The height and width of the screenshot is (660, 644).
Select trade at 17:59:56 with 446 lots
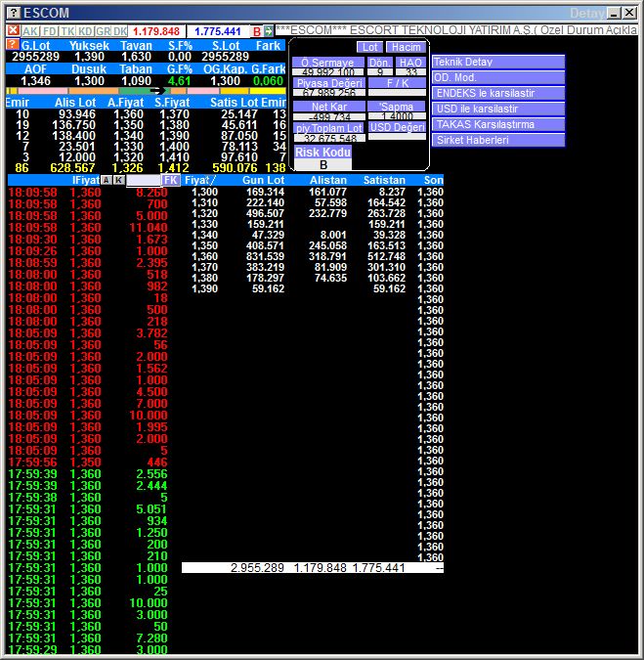pyautogui.click(x=88, y=462)
